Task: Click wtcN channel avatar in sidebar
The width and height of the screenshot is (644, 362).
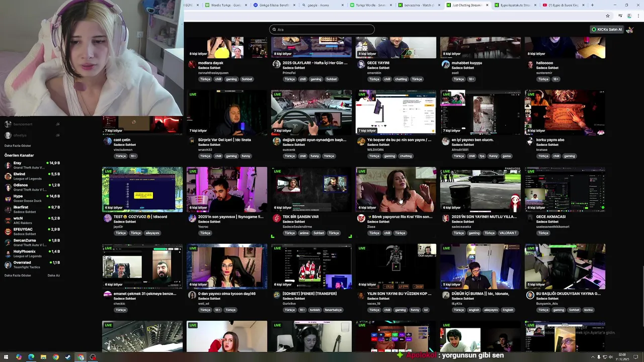Action: click(8, 221)
